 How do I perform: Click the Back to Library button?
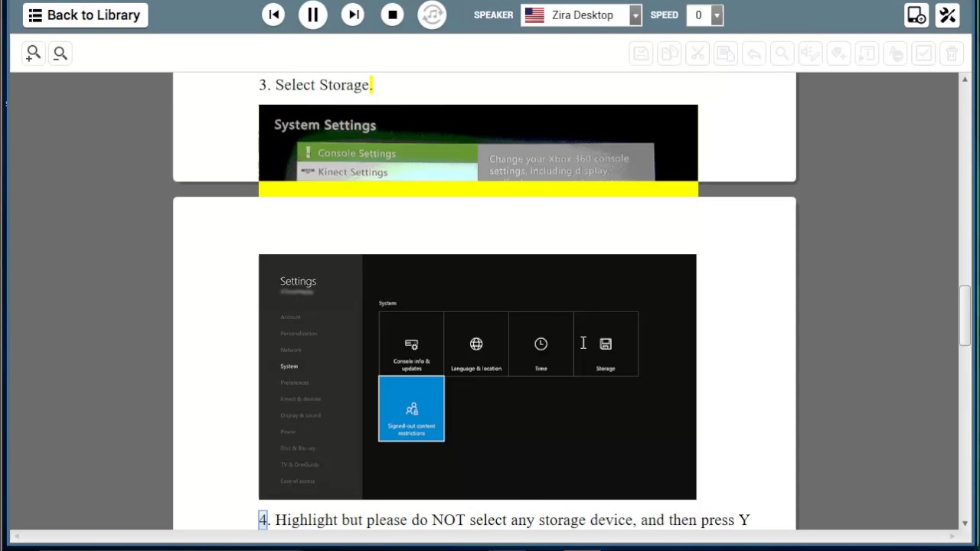pos(85,15)
